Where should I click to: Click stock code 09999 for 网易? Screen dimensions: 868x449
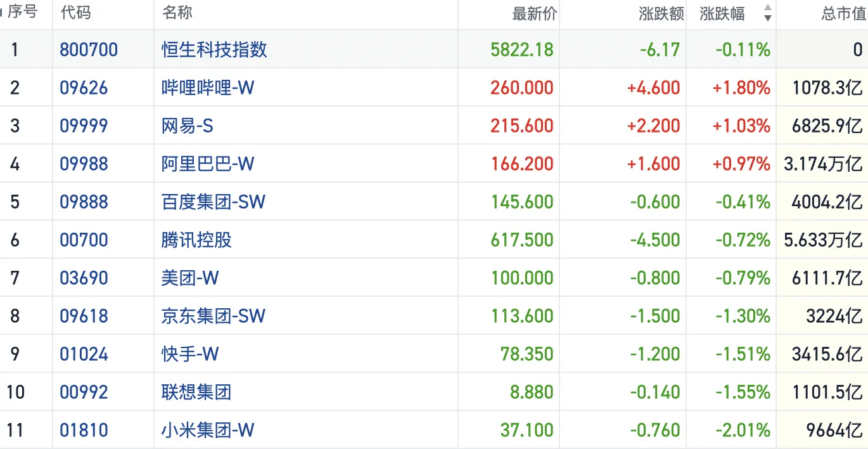[x=84, y=126]
